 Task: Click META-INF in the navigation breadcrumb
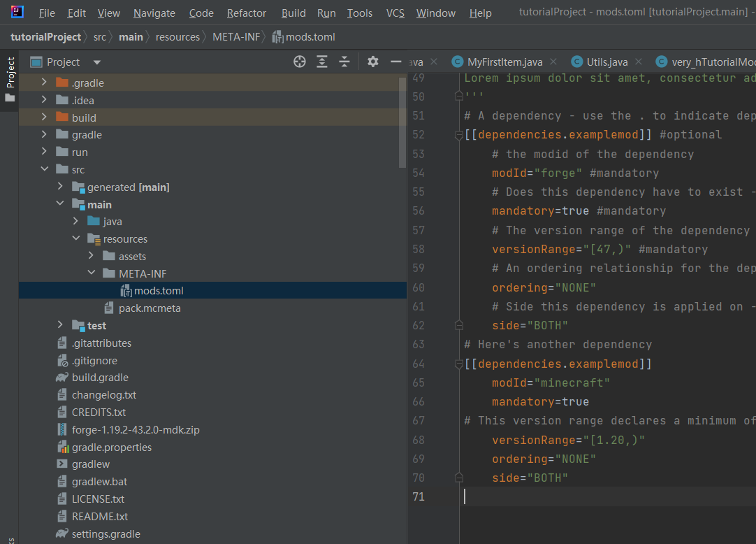click(236, 37)
